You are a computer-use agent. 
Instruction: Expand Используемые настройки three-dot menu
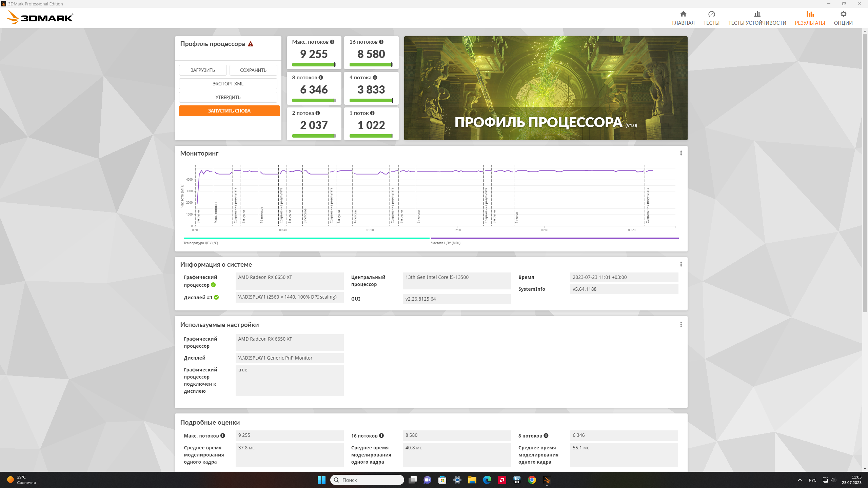coord(681,325)
